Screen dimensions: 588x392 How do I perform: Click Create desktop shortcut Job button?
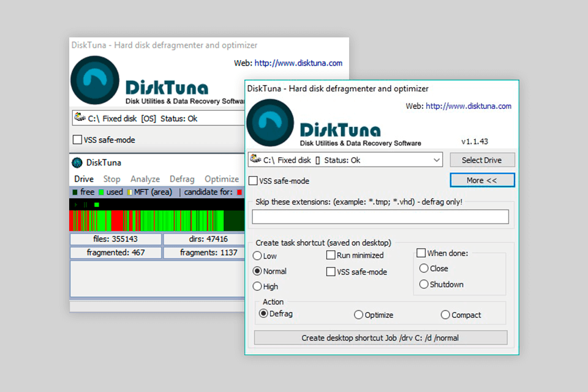click(x=380, y=337)
